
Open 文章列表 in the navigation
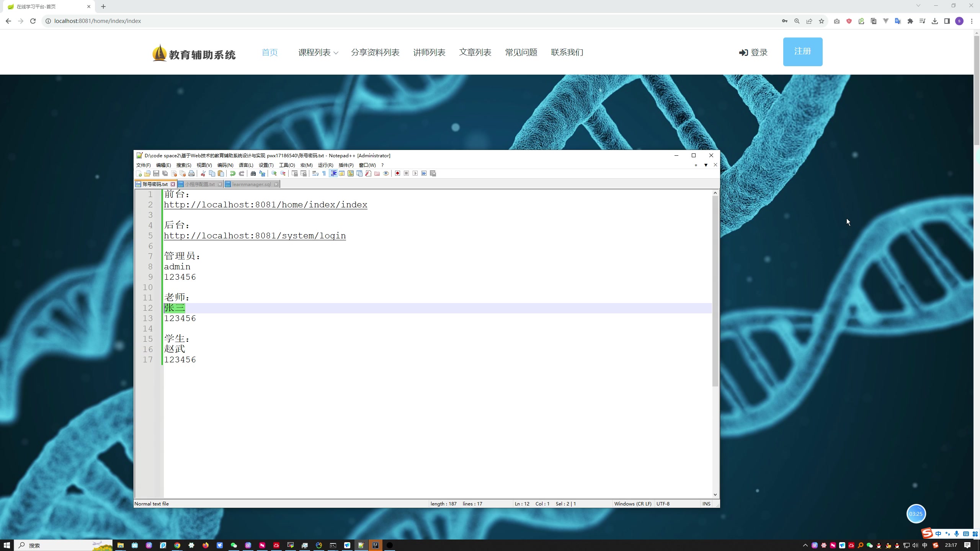tap(475, 52)
